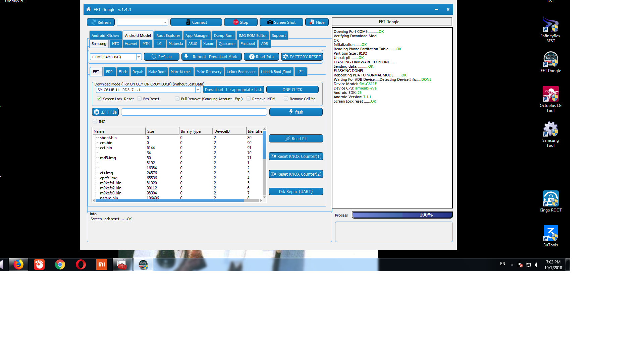Click the Stop button with red sign
644x362 pixels.
(240, 22)
